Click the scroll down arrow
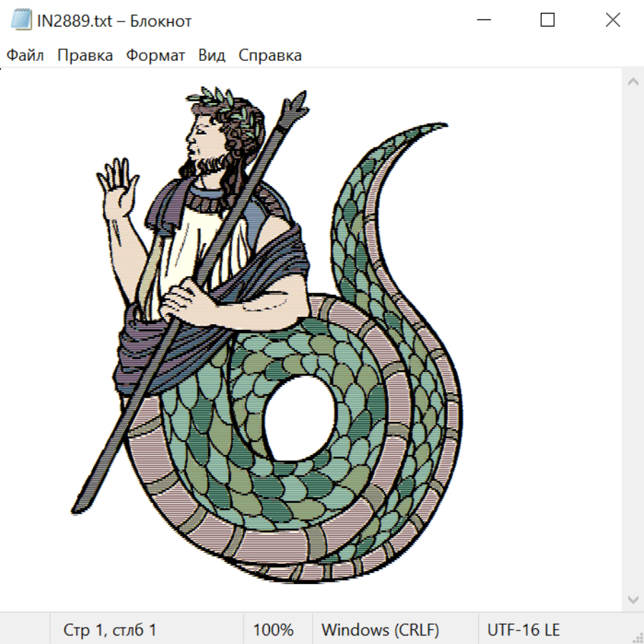 point(633,599)
